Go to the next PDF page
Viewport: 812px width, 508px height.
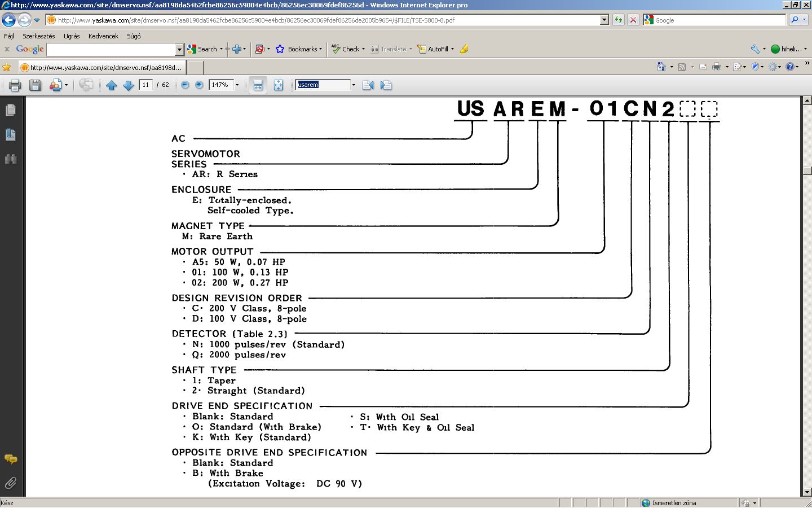pos(128,85)
